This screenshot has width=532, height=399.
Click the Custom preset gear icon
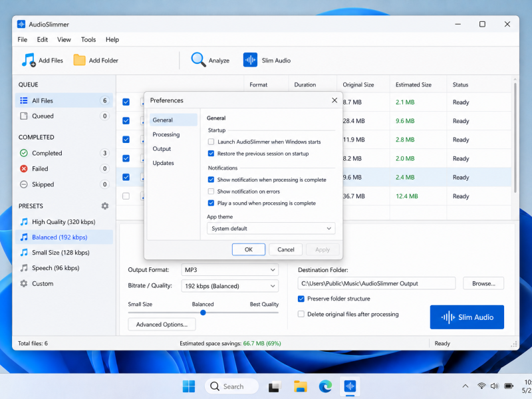(24, 283)
